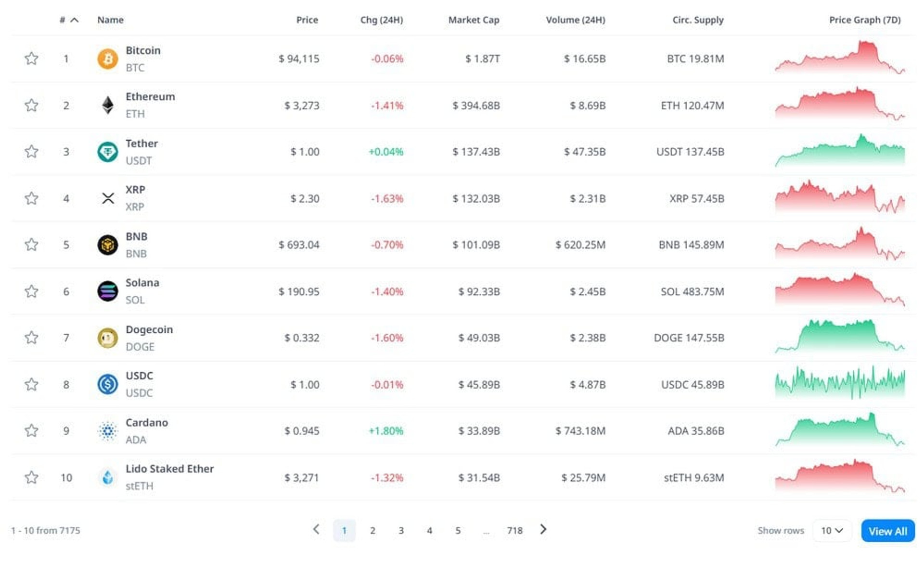Image resolution: width=924 pixels, height=561 pixels.
Task: Open Bitcoin's 7-day price graph
Action: [x=840, y=58]
